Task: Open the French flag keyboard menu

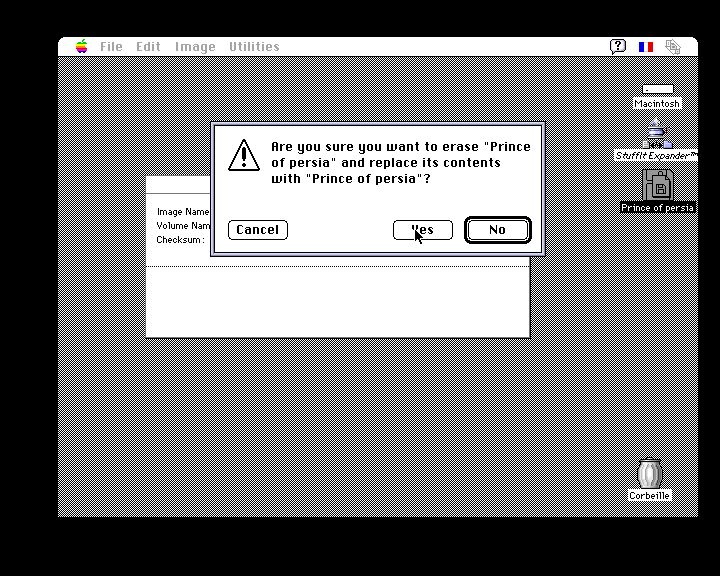Action: click(646, 47)
